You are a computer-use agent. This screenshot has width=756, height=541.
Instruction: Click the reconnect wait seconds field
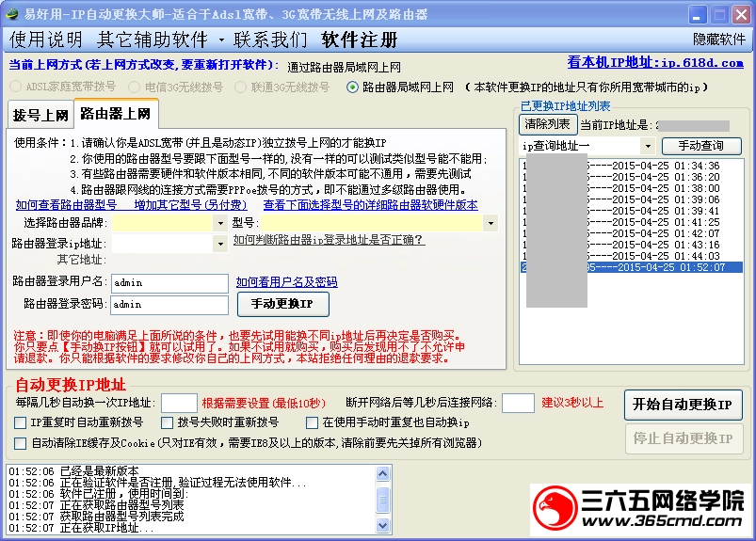coord(518,404)
